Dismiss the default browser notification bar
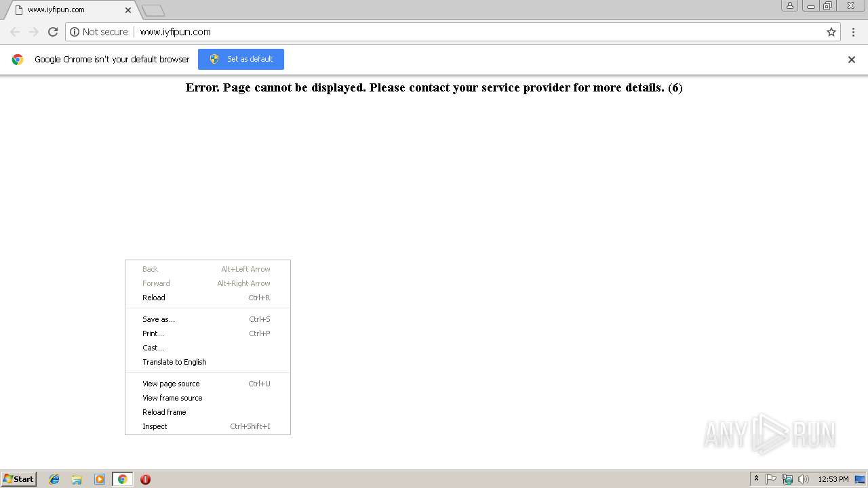This screenshot has height=488, width=868. (x=852, y=60)
